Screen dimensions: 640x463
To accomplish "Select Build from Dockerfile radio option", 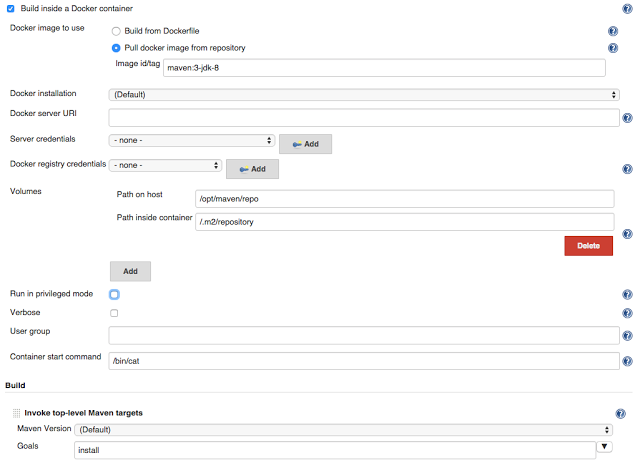I will (x=116, y=31).
